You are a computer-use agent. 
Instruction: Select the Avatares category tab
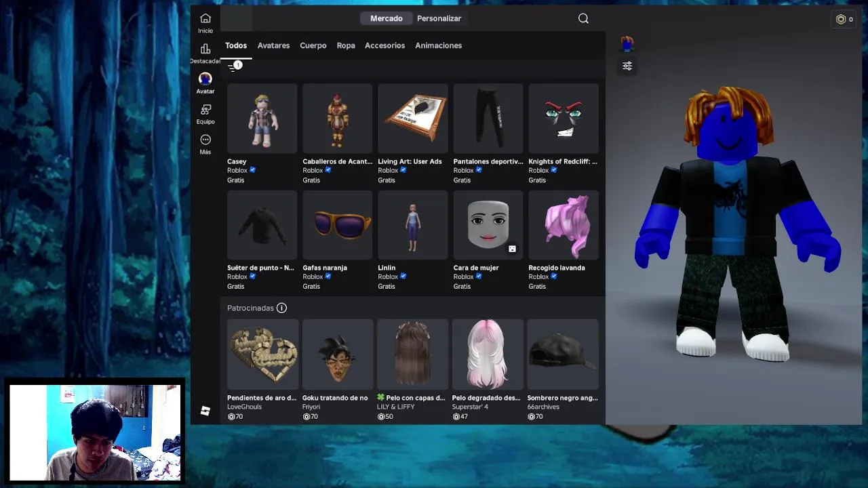273,45
